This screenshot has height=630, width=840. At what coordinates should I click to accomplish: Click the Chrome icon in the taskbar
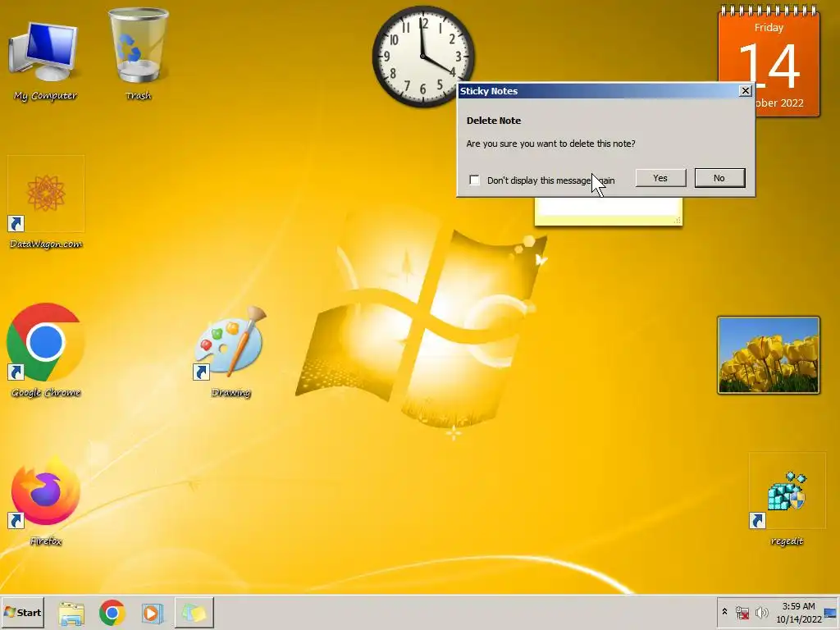(112, 613)
